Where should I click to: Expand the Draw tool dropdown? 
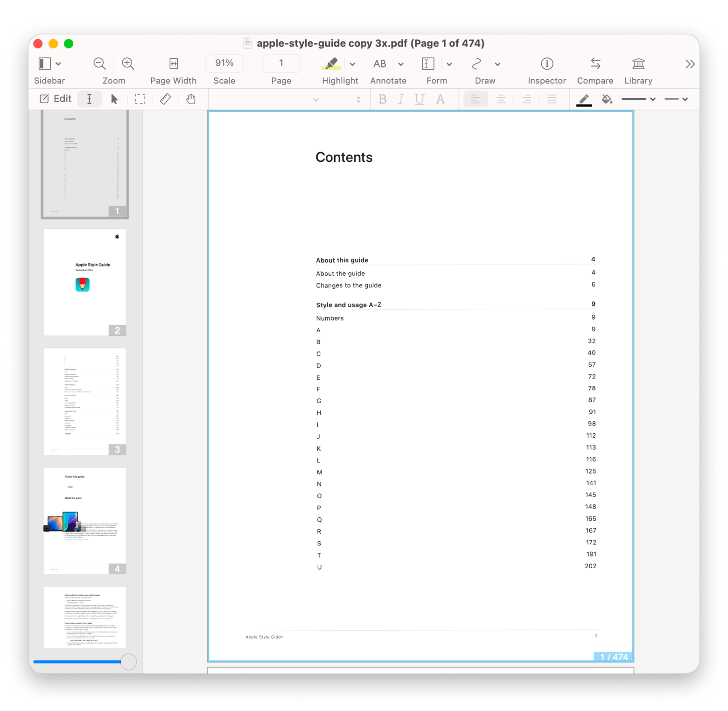click(x=498, y=64)
